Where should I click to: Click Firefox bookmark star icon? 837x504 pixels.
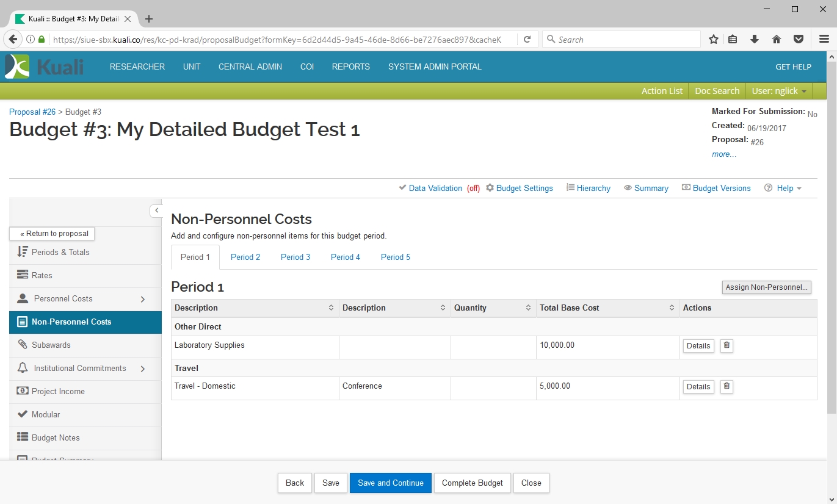713,40
